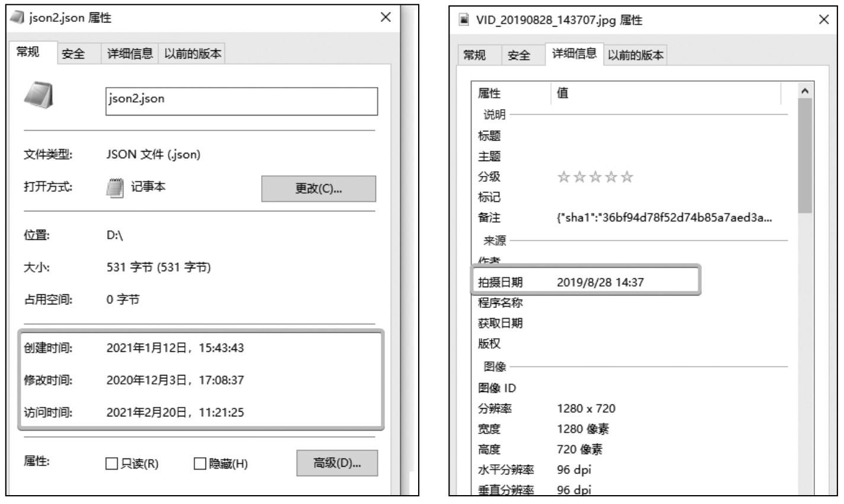
Task: Click the VID_20190828 jpg title bar icon
Action: click(x=465, y=21)
